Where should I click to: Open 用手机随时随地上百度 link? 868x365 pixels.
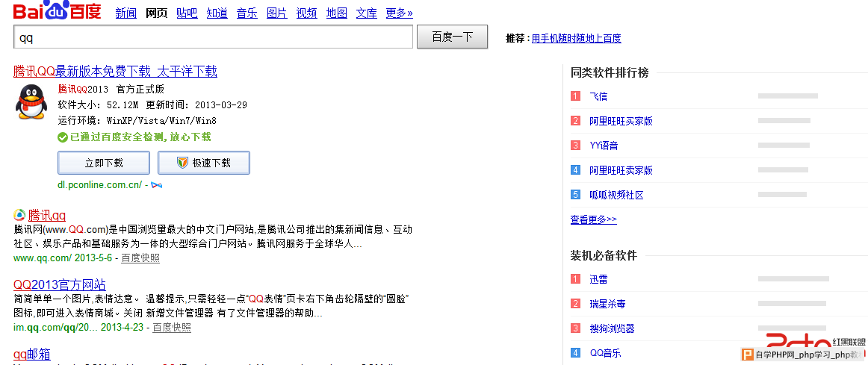[x=576, y=38]
